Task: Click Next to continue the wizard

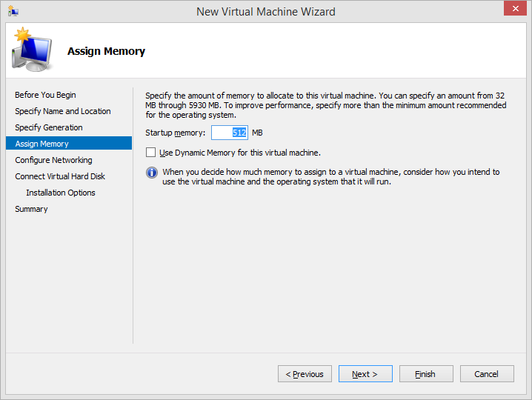Action: [365, 374]
